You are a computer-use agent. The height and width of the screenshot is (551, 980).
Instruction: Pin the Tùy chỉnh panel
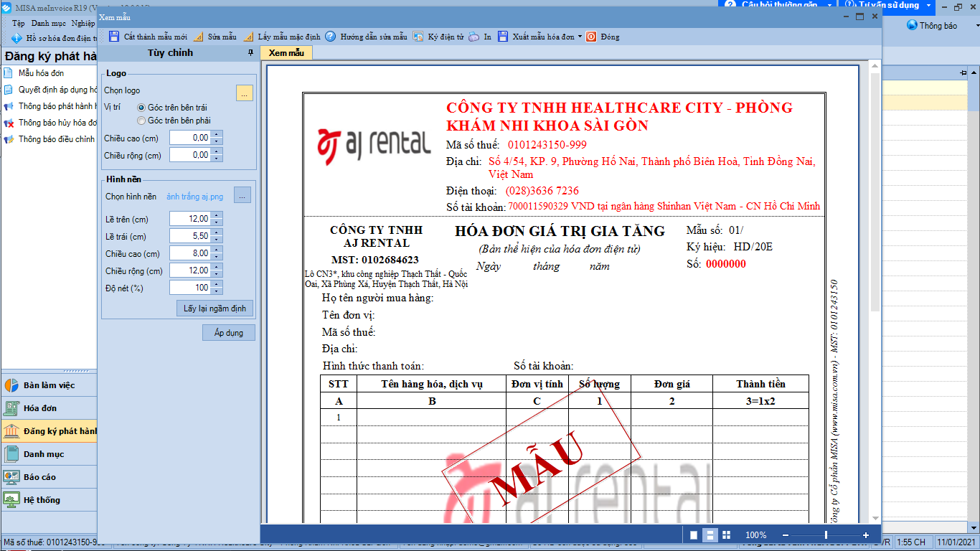[250, 53]
